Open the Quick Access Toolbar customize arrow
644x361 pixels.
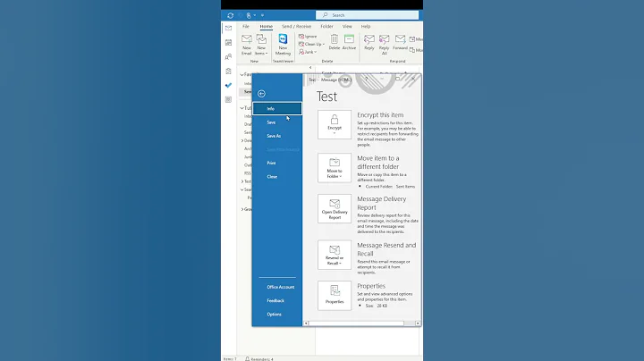(x=262, y=15)
